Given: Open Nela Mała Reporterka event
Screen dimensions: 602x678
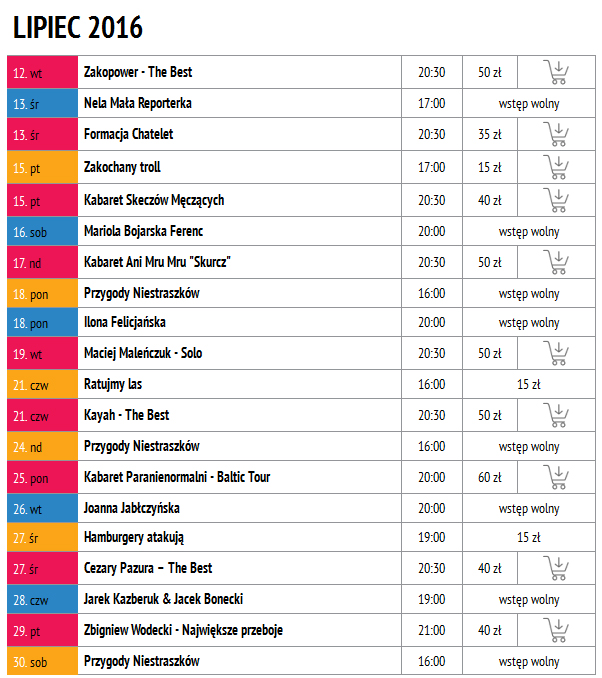Looking at the screenshot, I should click(x=138, y=103).
